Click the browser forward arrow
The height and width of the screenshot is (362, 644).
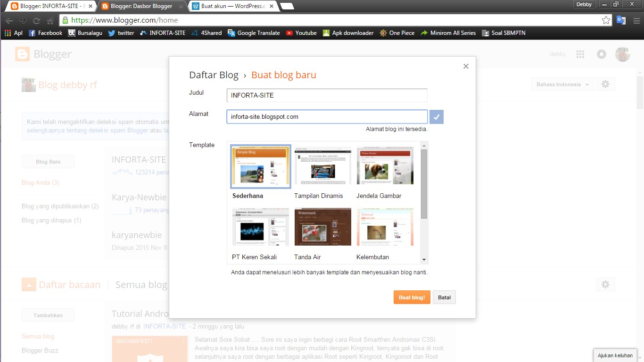[x=23, y=20]
